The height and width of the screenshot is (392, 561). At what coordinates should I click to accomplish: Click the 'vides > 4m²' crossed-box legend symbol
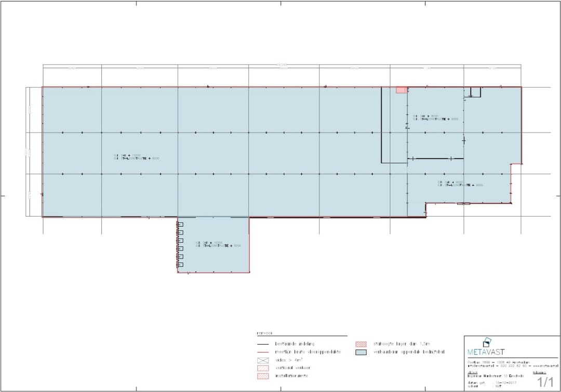coord(264,360)
